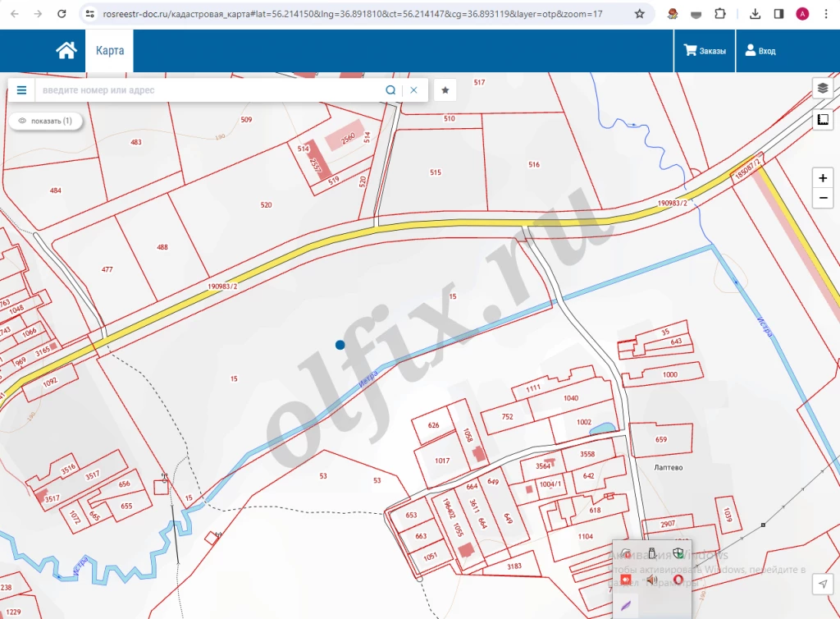Open the map layers panel
This screenshot has height=619, width=840.
click(823, 88)
